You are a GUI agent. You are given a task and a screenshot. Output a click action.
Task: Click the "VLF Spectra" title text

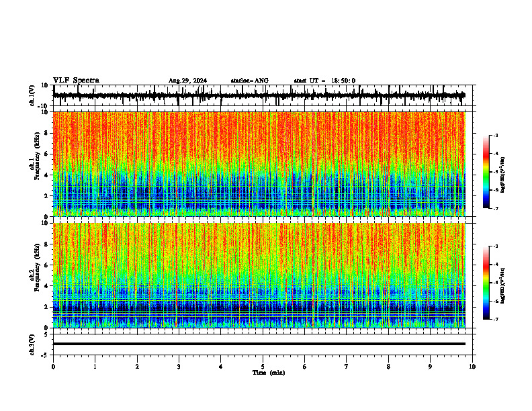(x=76, y=81)
